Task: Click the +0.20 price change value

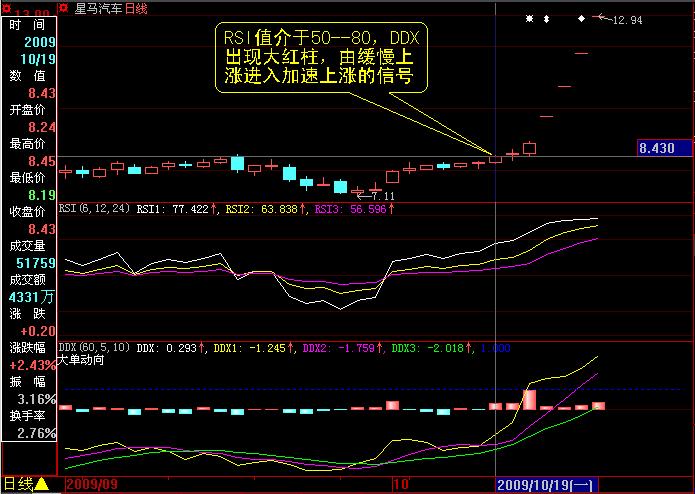Action: [x=38, y=331]
